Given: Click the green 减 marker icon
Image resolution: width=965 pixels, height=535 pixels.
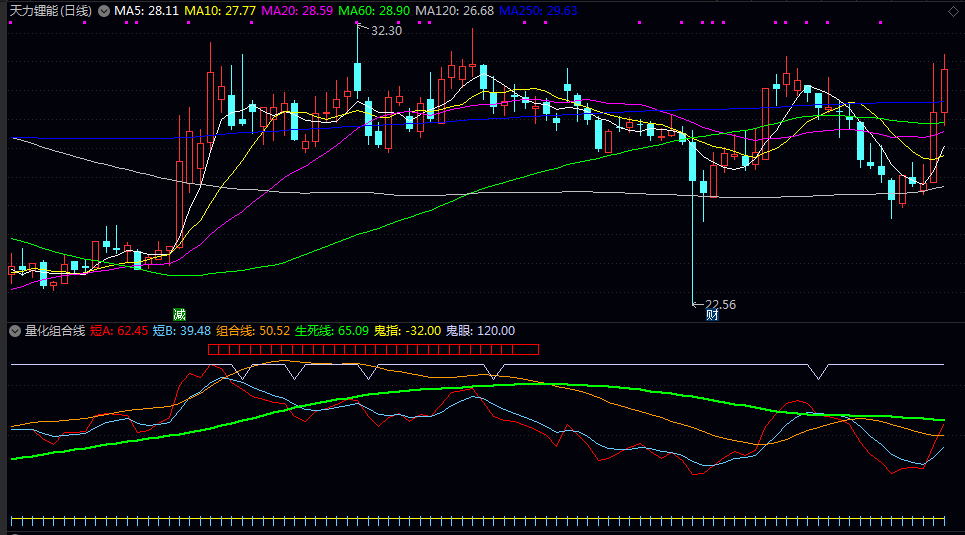Looking at the screenshot, I should tap(179, 314).
